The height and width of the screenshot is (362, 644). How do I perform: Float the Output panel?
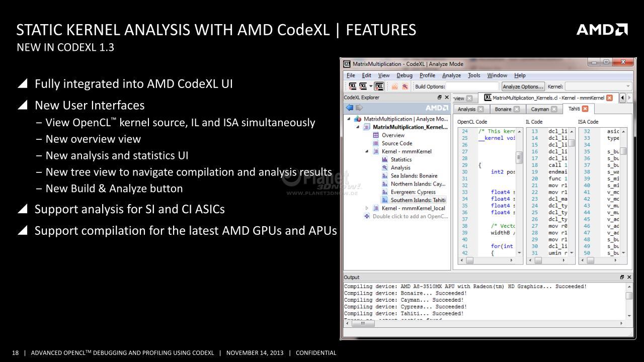[622, 277]
